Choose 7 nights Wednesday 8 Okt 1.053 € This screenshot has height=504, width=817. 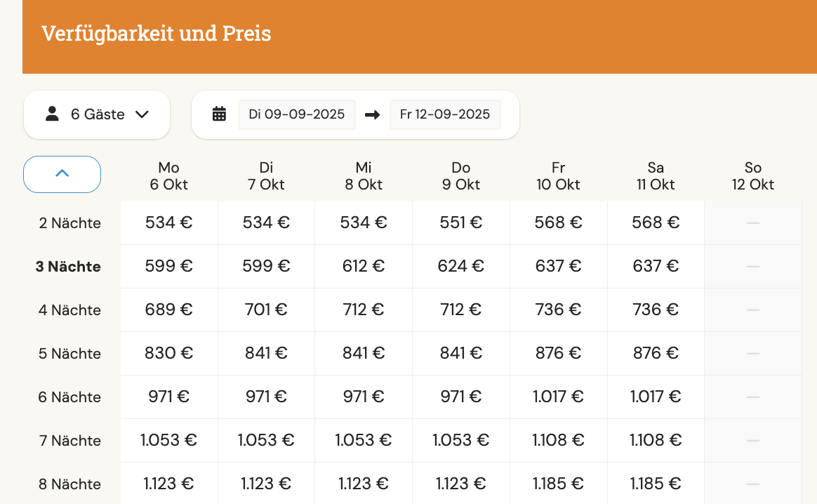364,440
